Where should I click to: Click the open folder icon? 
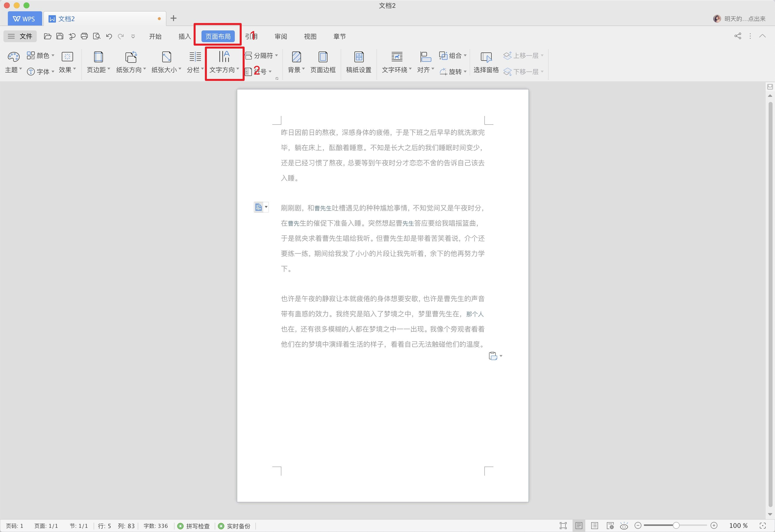pyautogui.click(x=48, y=36)
